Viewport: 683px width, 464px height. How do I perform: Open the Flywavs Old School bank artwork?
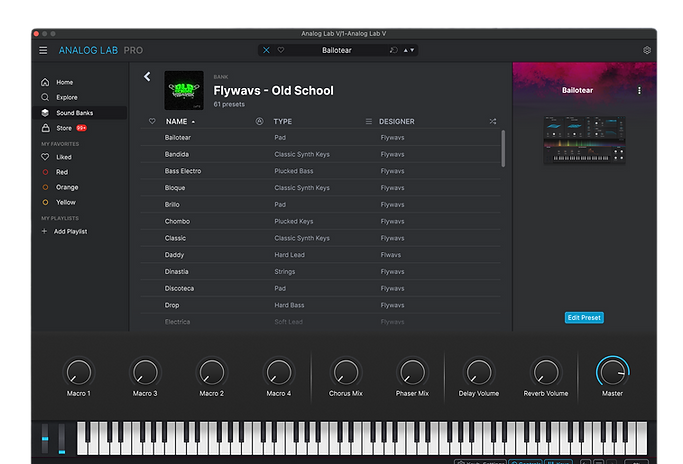click(x=184, y=90)
